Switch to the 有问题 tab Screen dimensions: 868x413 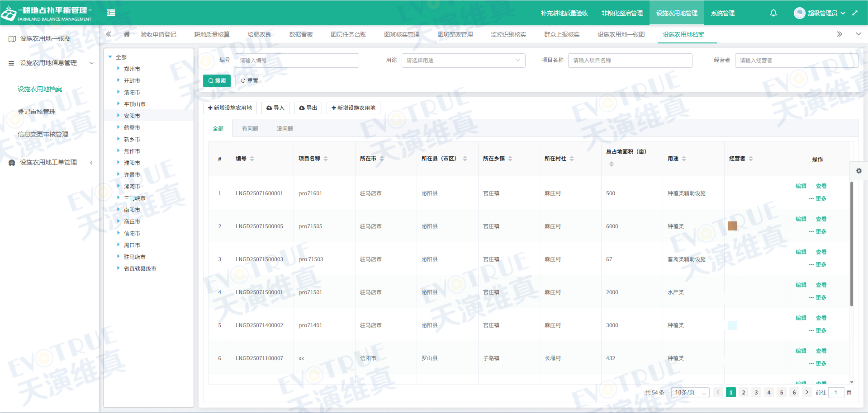coord(250,129)
